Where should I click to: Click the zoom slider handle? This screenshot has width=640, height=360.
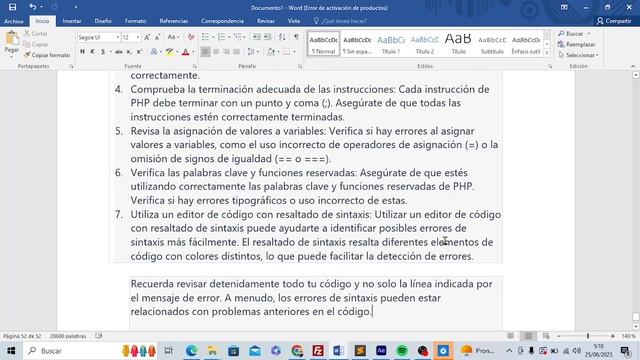[x=588, y=336]
